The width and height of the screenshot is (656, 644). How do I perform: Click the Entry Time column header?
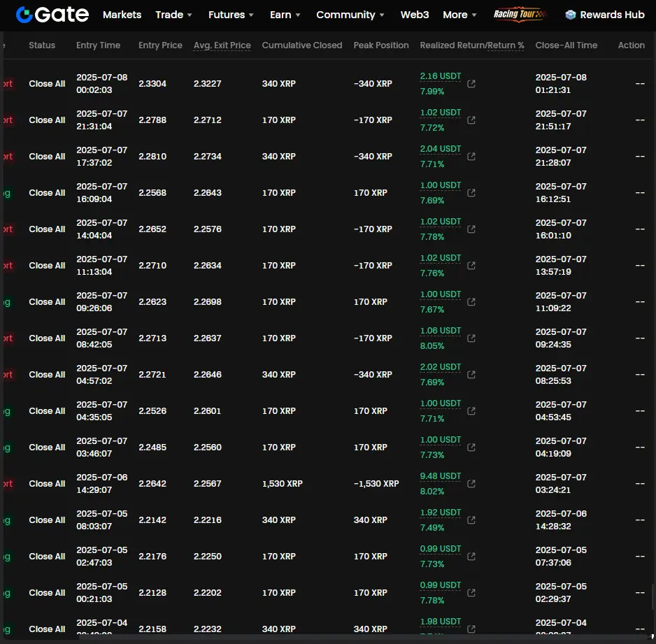(x=99, y=45)
